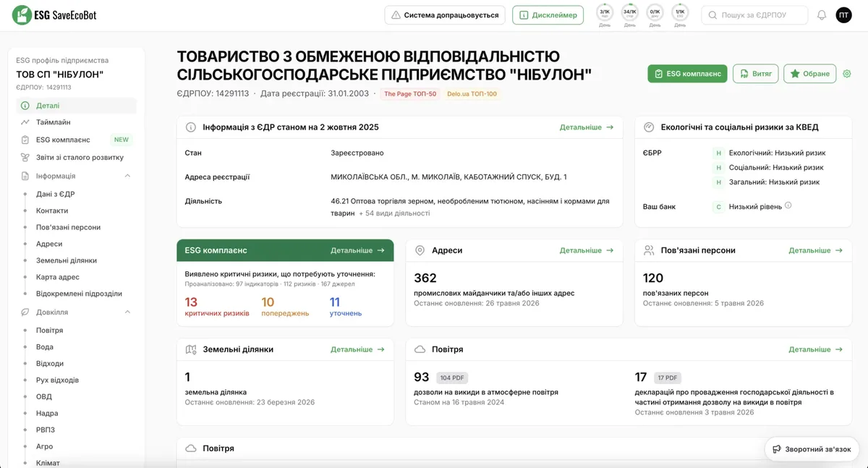Expand + 54 види діяльності
This screenshot has width=868, height=468.
coord(394,213)
